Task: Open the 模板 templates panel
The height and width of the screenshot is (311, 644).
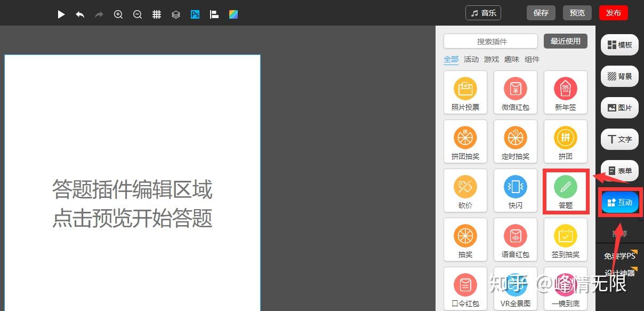Action: [x=619, y=45]
